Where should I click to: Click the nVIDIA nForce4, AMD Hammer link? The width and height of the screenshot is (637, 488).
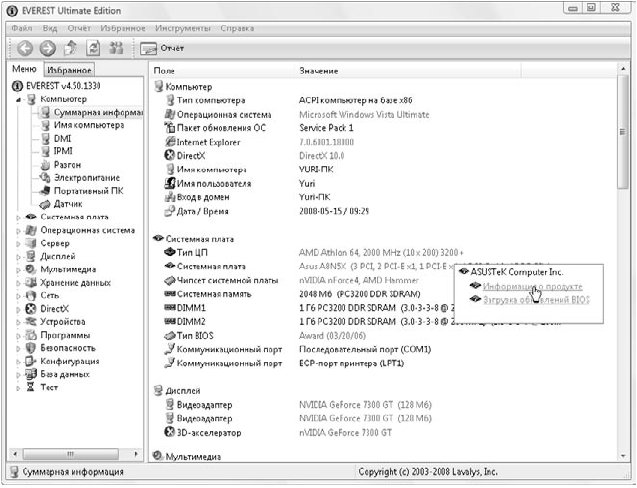coord(359,280)
